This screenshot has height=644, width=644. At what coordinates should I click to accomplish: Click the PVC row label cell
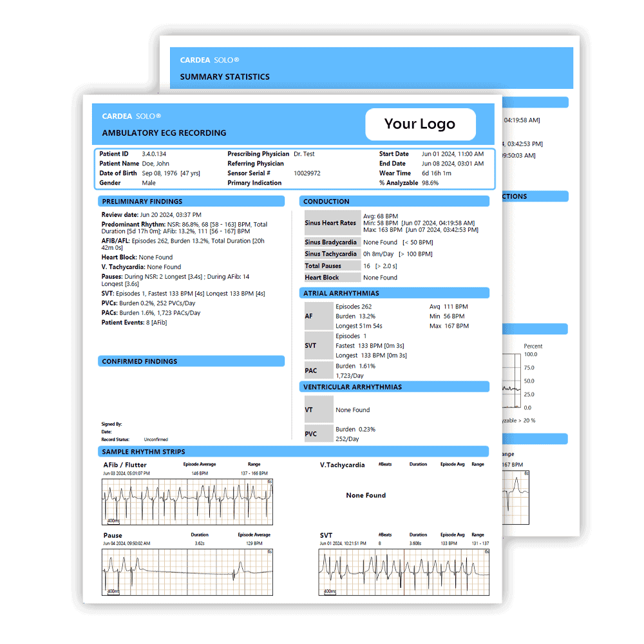coord(319,433)
